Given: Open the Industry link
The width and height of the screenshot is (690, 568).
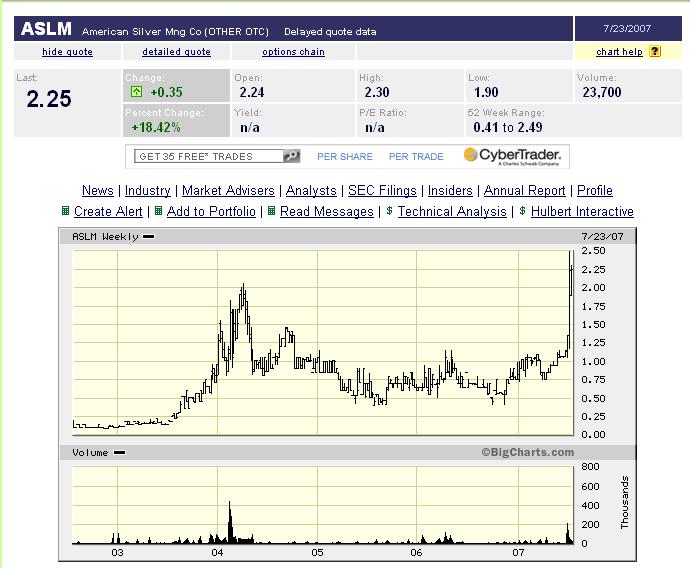Looking at the screenshot, I should [x=147, y=190].
